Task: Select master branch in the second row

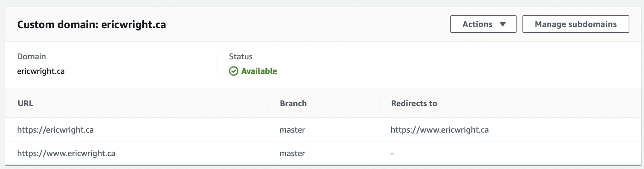Action: click(292, 153)
